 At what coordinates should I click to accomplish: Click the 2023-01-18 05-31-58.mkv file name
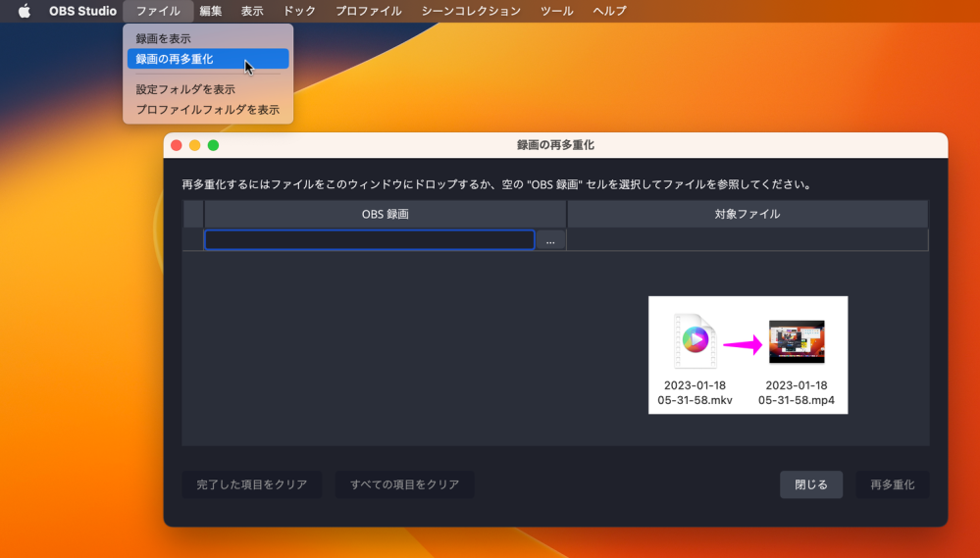click(695, 392)
